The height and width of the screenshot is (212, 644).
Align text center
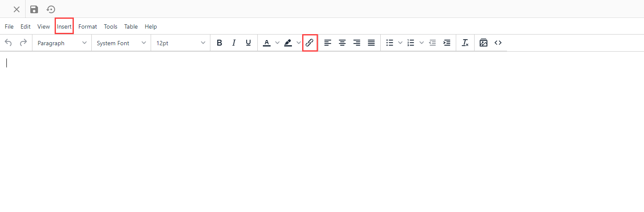(x=342, y=43)
